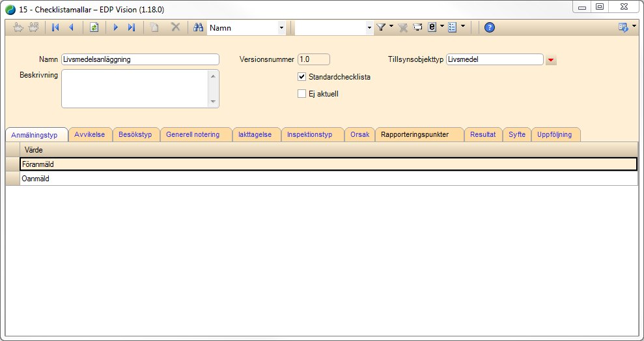The image size is (644, 341).
Task: Select the Uppföljning tab
Action: [554, 135]
